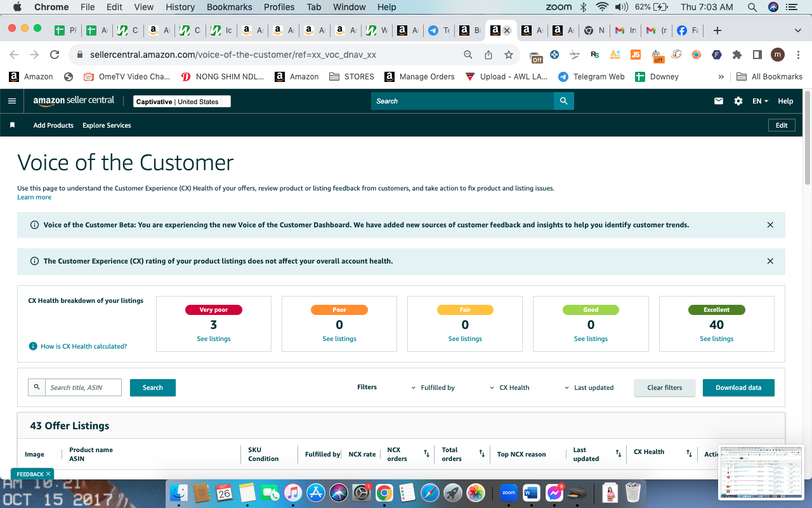The width and height of the screenshot is (812, 508).
Task: Click the Wi-Fi icon in the menu bar
Action: 602,7
